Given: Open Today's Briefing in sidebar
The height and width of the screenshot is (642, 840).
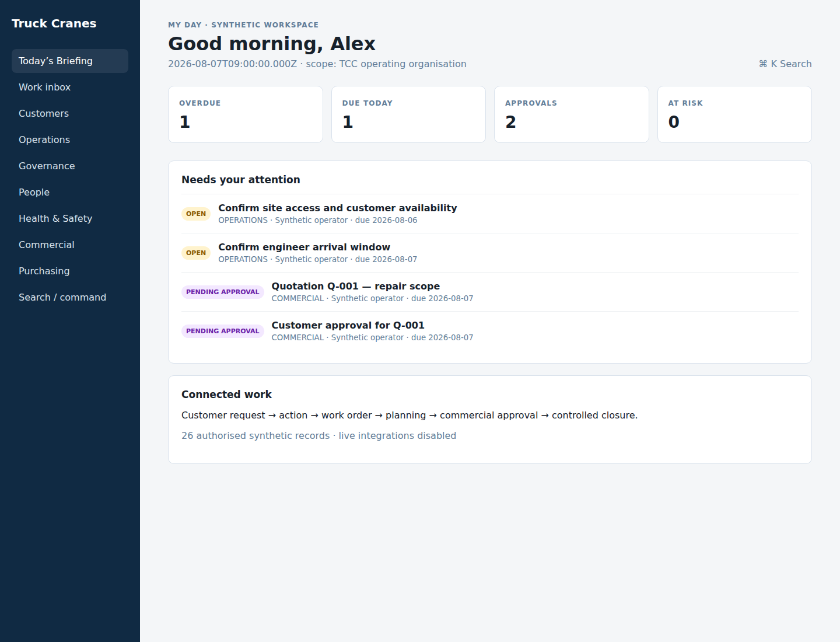Looking at the screenshot, I should (x=70, y=61).
